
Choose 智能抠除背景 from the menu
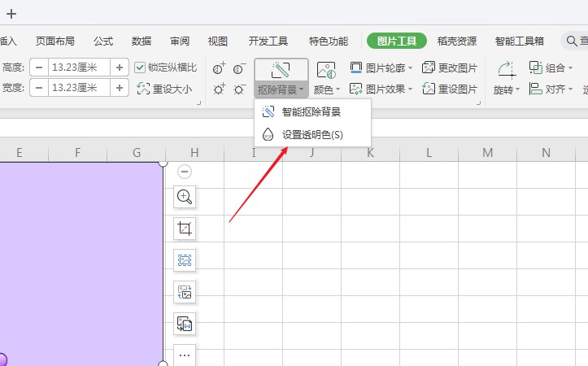pos(313,111)
